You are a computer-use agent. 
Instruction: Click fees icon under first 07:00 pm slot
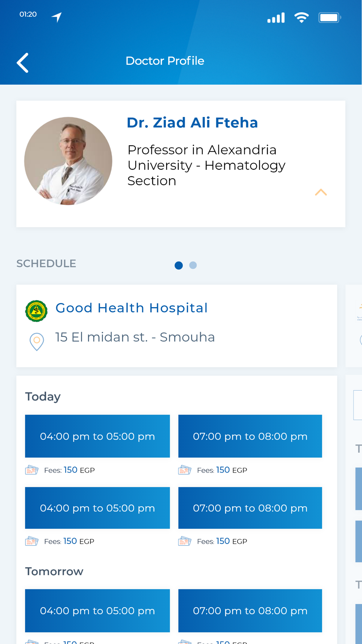coord(185,470)
